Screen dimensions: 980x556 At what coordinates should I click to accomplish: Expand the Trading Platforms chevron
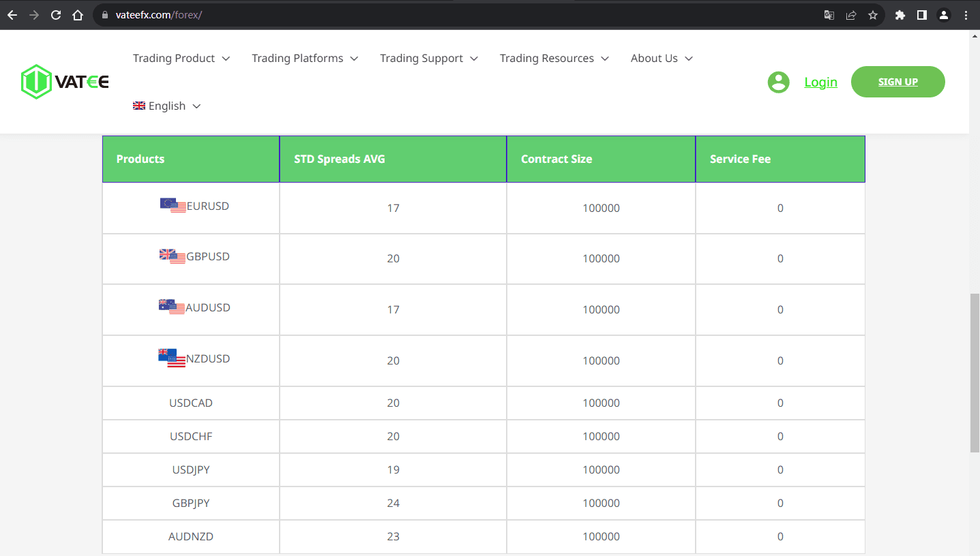pos(354,59)
